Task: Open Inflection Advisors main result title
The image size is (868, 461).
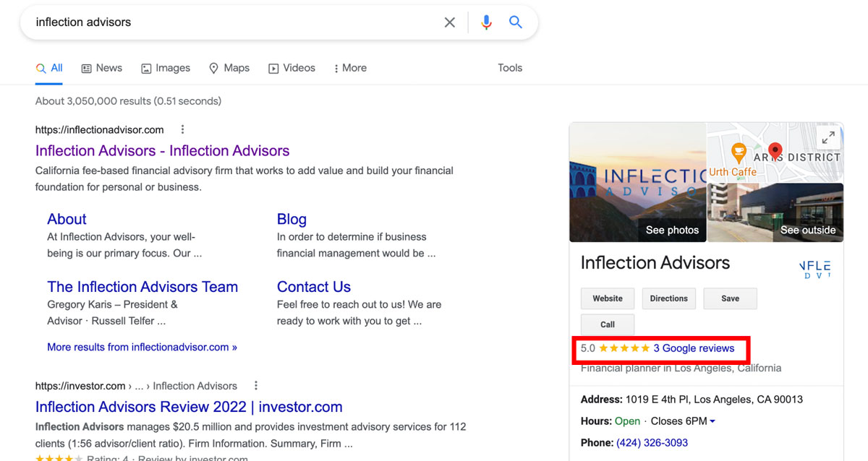Action: (x=162, y=151)
